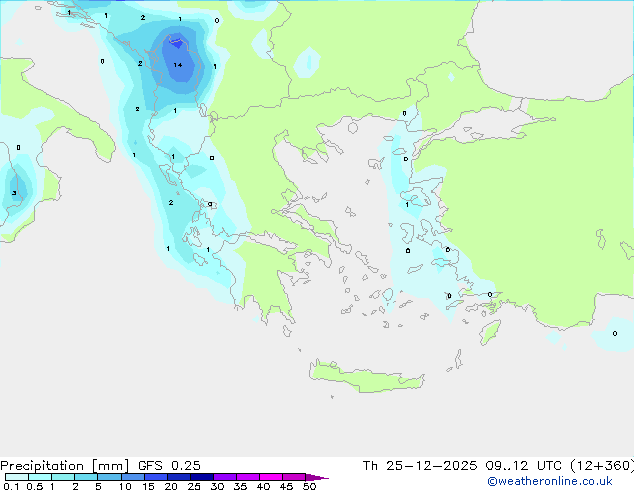
Task: Click the 45–50 mm legend color swatch
Action: pyautogui.click(x=294, y=477)
